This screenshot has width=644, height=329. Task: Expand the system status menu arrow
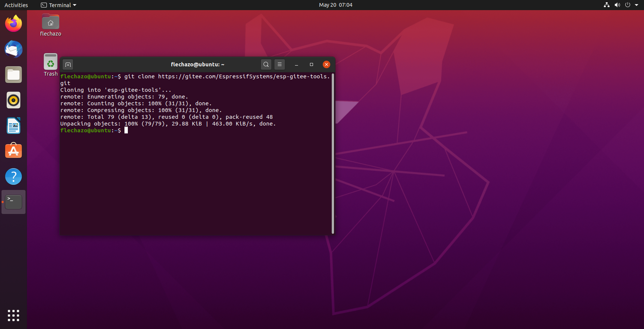coord(637,5)
